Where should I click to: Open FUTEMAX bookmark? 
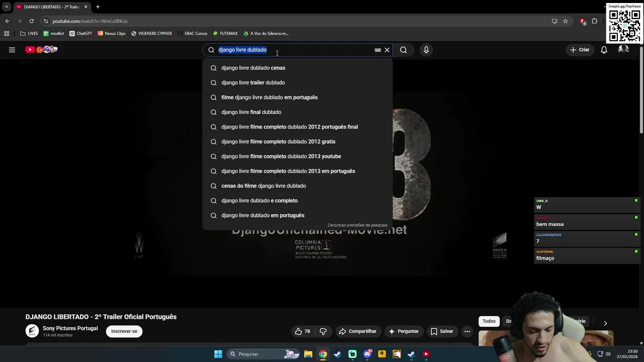point(225,34)
